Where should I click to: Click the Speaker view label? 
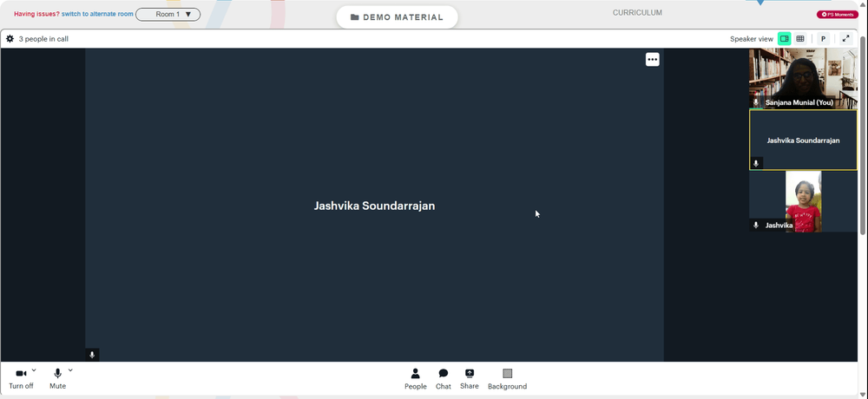(x=751, y=39)
